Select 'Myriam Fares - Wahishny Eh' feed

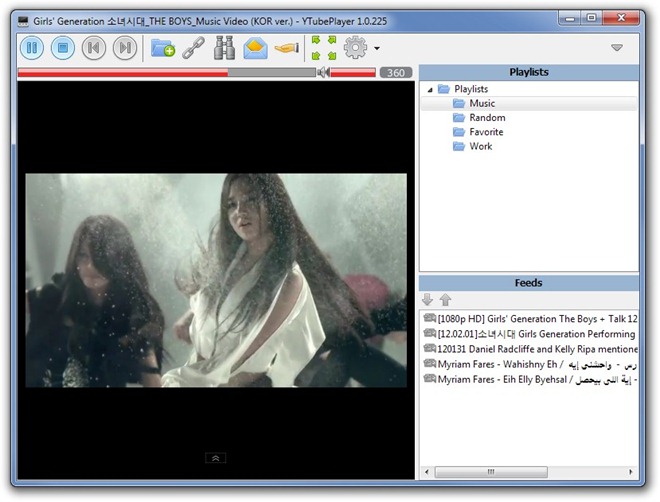530,364
